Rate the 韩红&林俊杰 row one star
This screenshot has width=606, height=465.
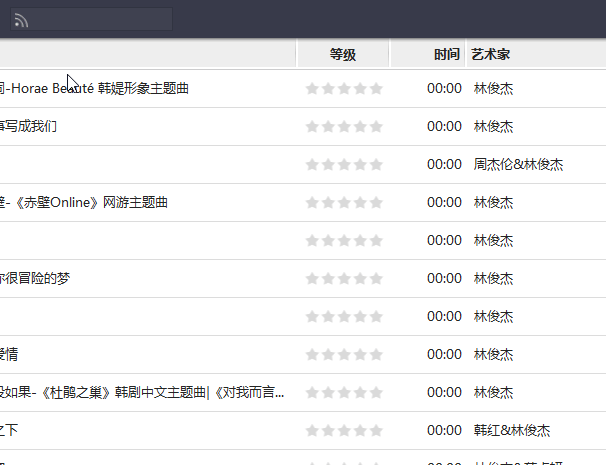312,431
